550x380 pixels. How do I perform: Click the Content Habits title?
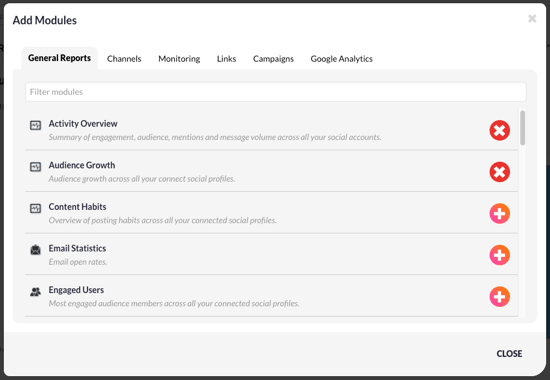point(78,207)
